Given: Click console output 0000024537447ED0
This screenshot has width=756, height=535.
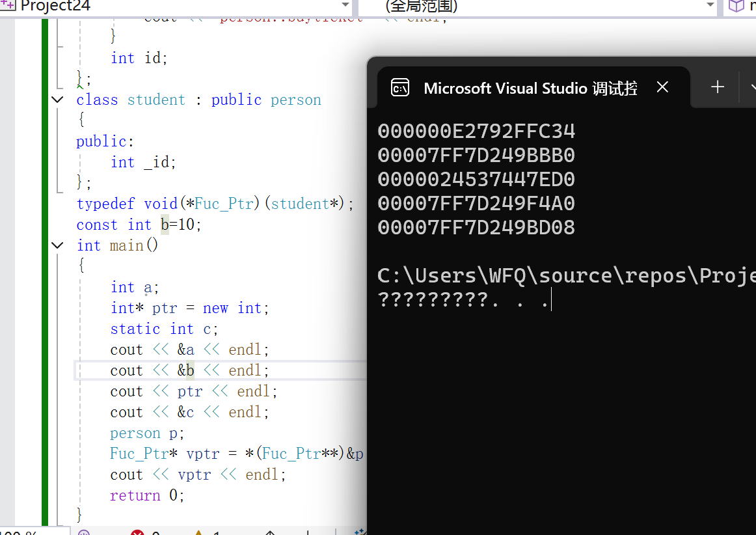Looking at the screenshot, I should [x=476, y=180].
